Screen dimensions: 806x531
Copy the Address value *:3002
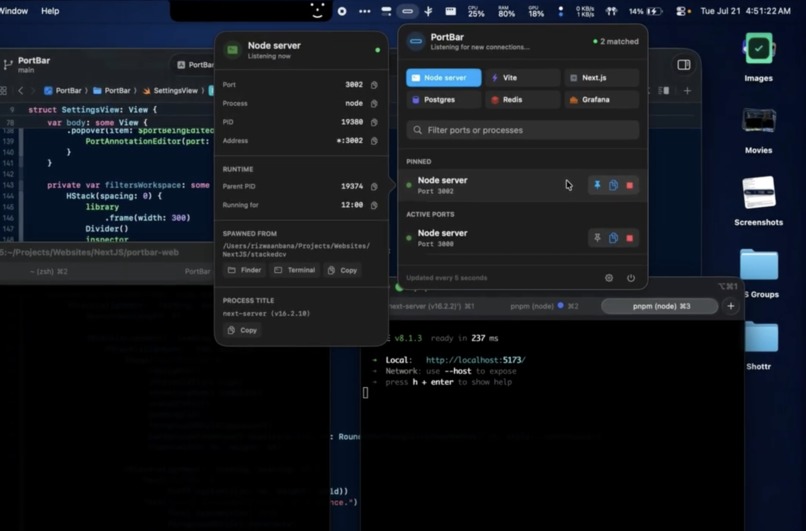click(374, 141)
